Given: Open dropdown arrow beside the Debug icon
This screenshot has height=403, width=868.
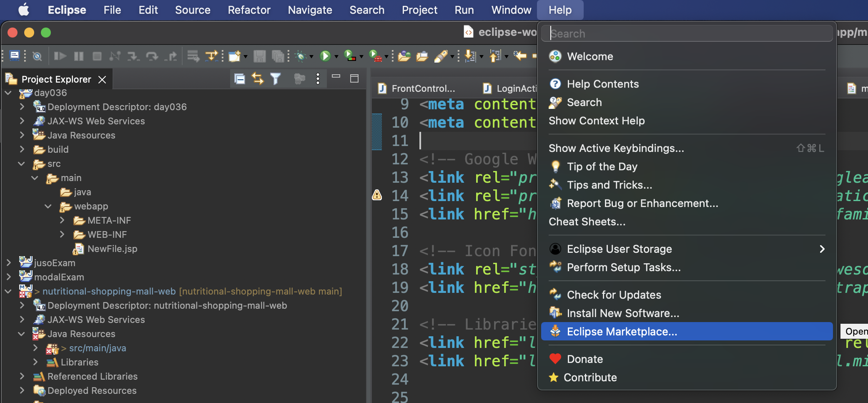Looking at the screenshot, I should click(311, 57).
